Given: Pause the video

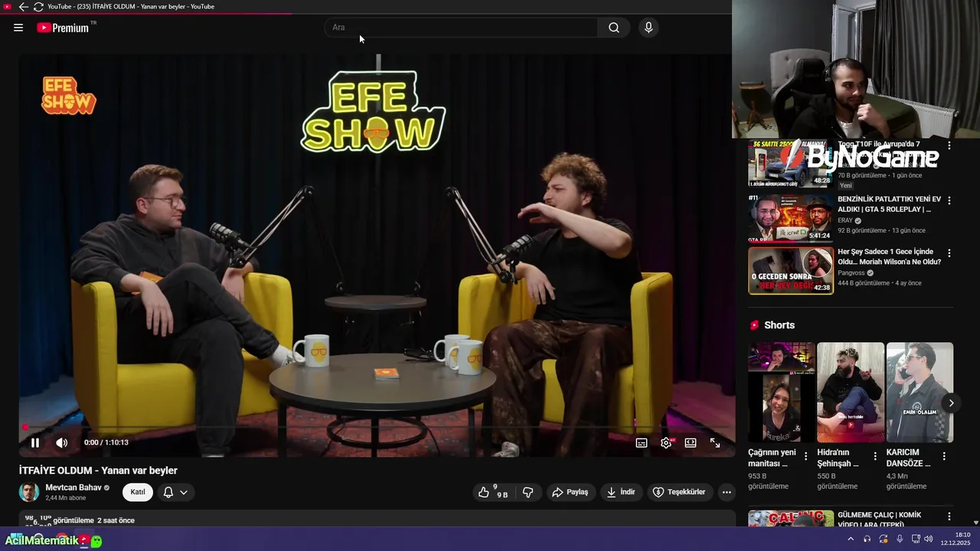Looking at the screenshot, I should 34,442.
